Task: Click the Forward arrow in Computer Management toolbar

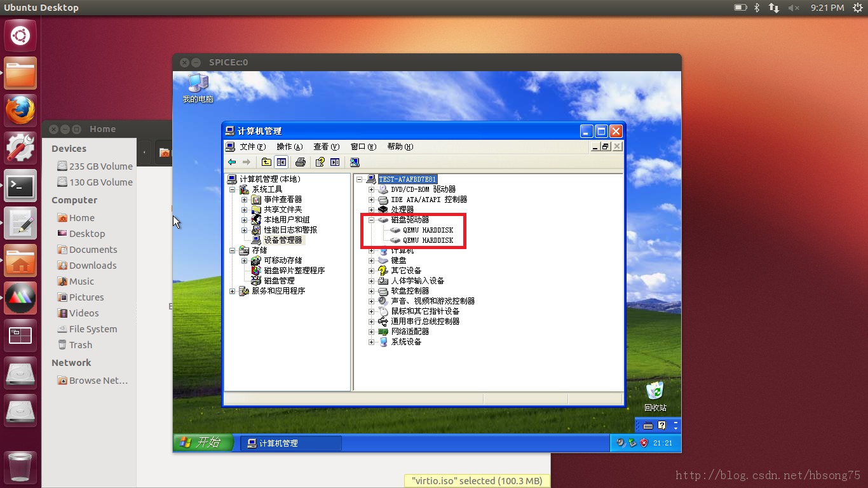Action: click(x=247, y=162)
